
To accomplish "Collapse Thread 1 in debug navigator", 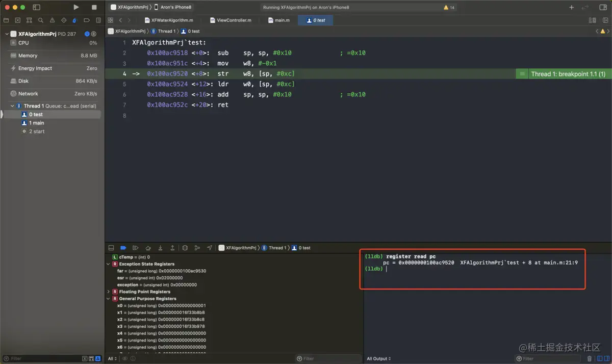I will [12, 106].
